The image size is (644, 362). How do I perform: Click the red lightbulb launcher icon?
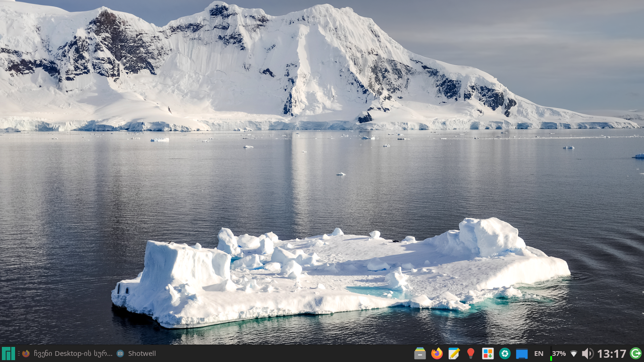[471, 354]
